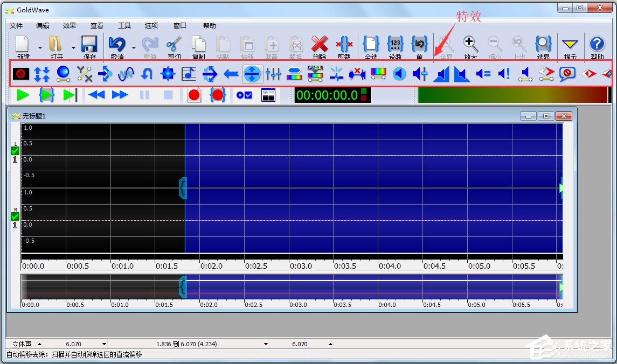The image size is (617, 364).
Task: Open the Equalizer sliders effect
Action: [x=273, y=74]
